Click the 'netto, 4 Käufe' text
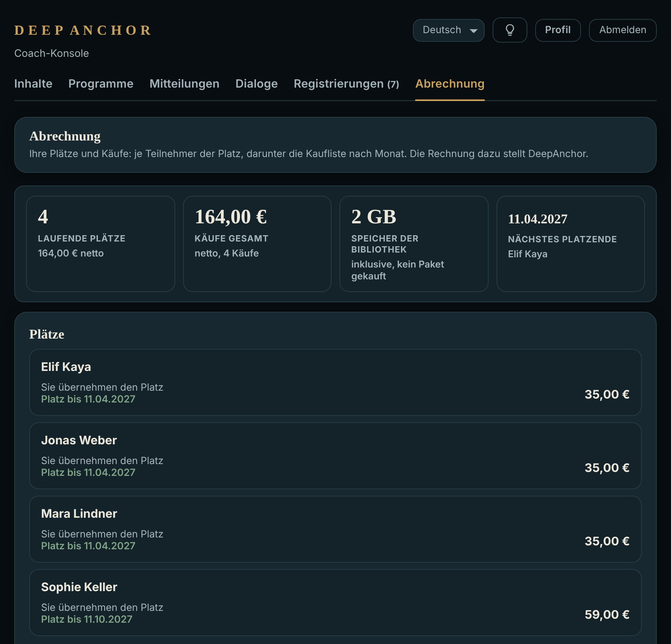Screen dimensions: 671x644 pyautogui.click(x=226, y=253)
